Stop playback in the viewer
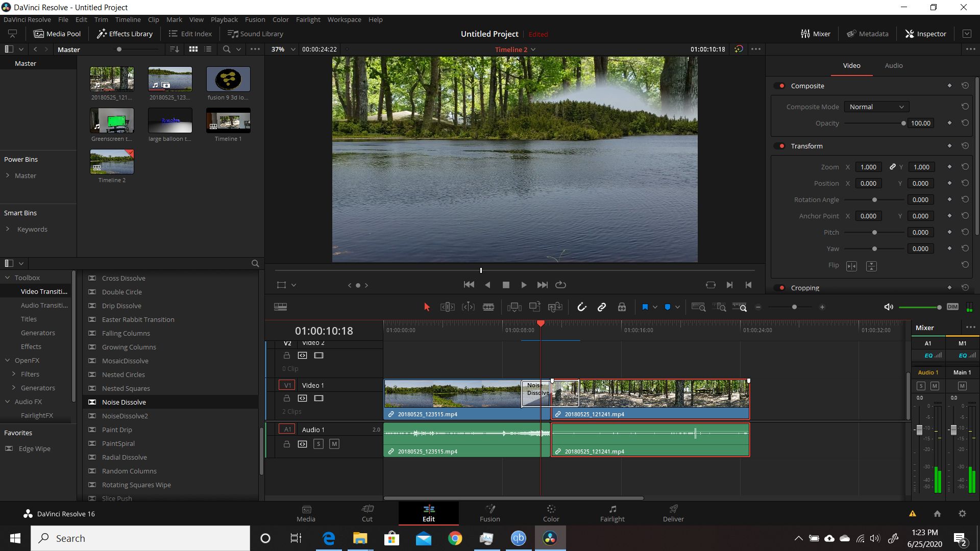980x551 pixels. pos(506,285)
